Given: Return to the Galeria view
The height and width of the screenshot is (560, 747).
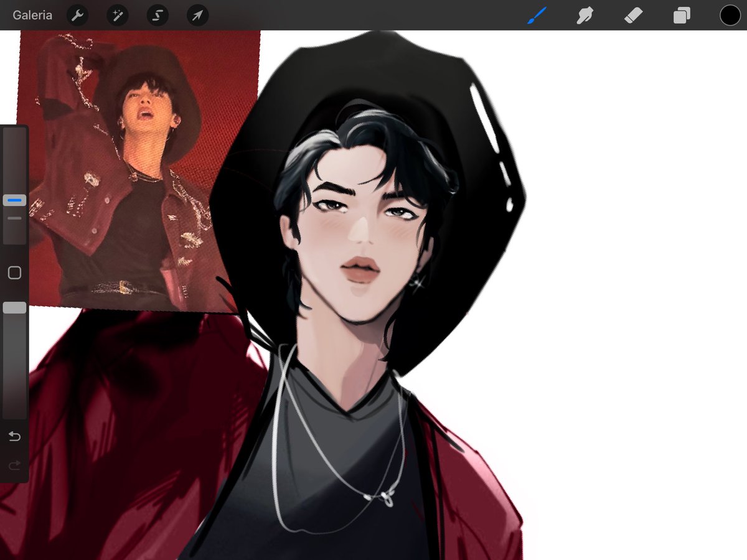Looking at the screenshot, I should click(32, 15).
